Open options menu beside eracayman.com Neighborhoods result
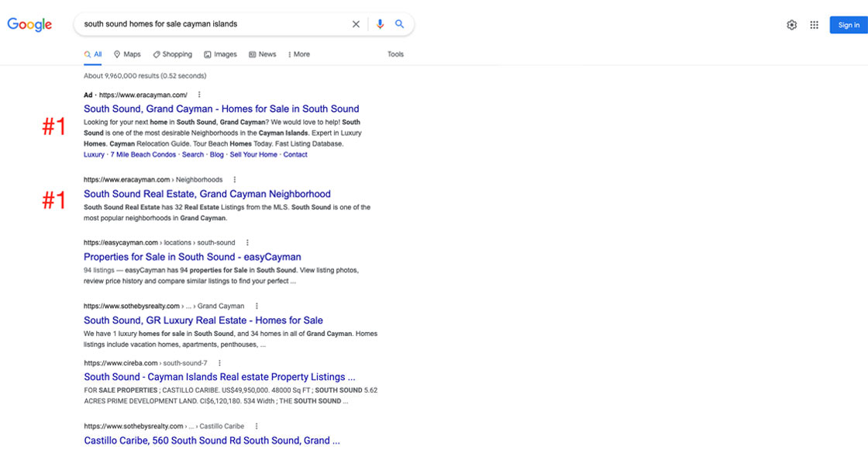Screen dimensions: 868x450 click(235, 180)
